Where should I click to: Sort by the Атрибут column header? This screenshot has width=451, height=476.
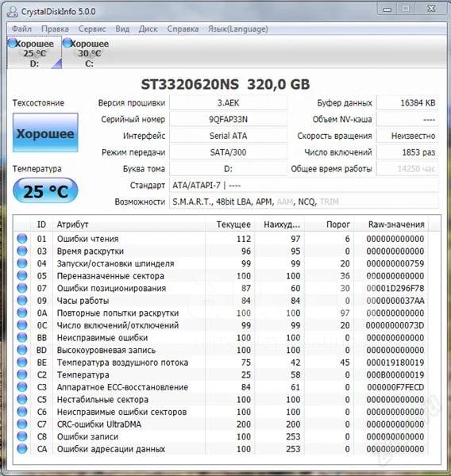point(129,225)
